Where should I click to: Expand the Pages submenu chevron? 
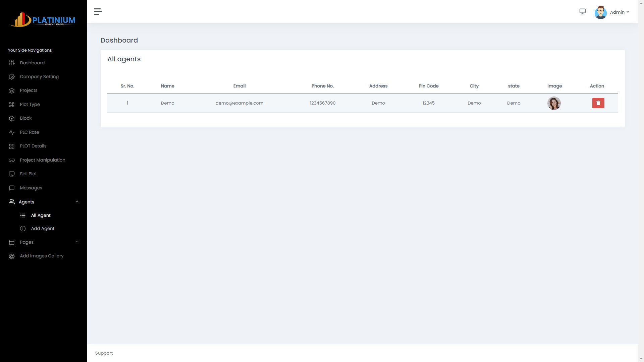77,242
